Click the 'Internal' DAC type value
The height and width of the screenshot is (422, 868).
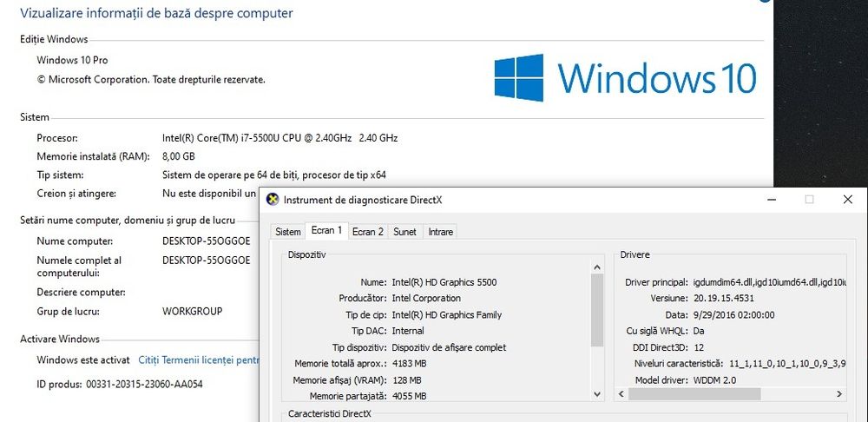point(408,331)
